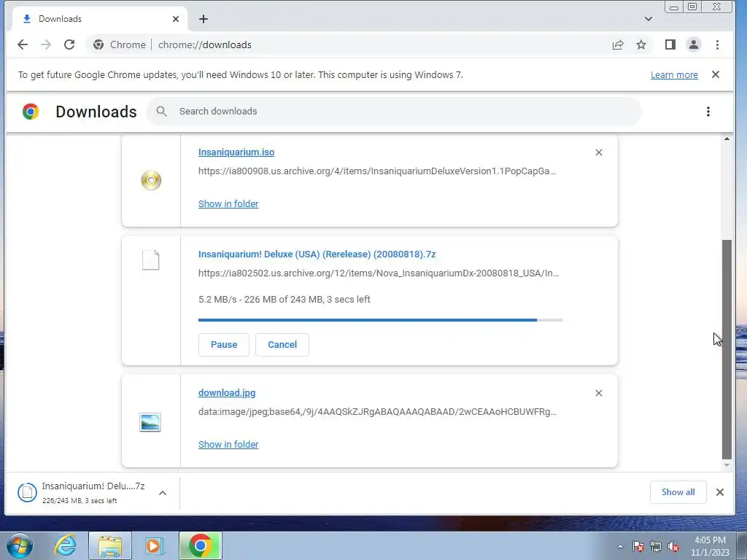The width and height of the screenshot is (747, 560).
Task: Open Windows Media Player from the taskbar
Action: (154, 545)
